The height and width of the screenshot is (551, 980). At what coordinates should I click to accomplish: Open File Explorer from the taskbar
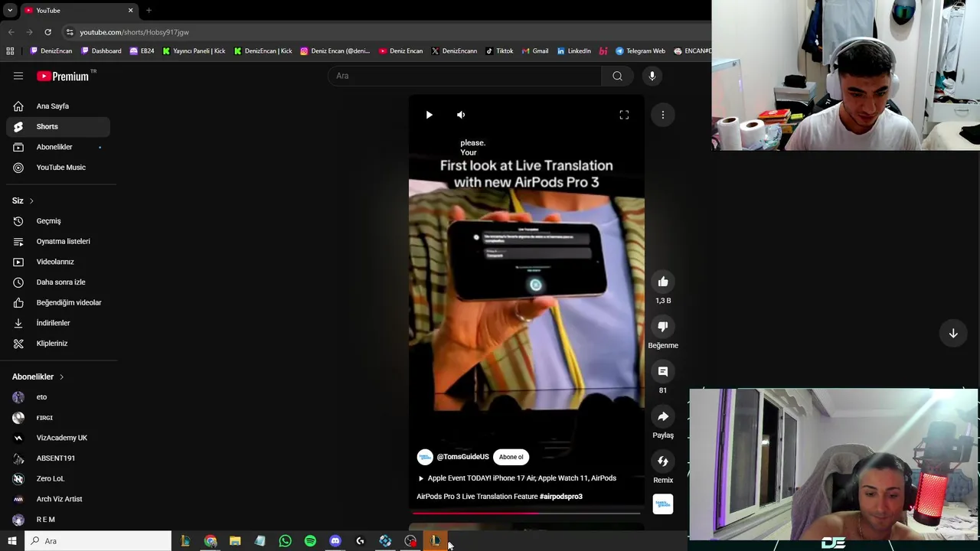click(x=235, y=541)
